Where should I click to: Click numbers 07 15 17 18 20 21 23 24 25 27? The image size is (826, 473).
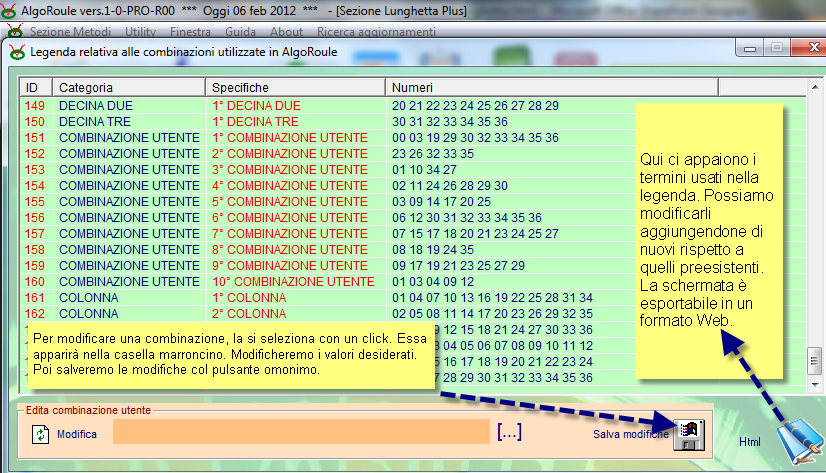point(475,233)
